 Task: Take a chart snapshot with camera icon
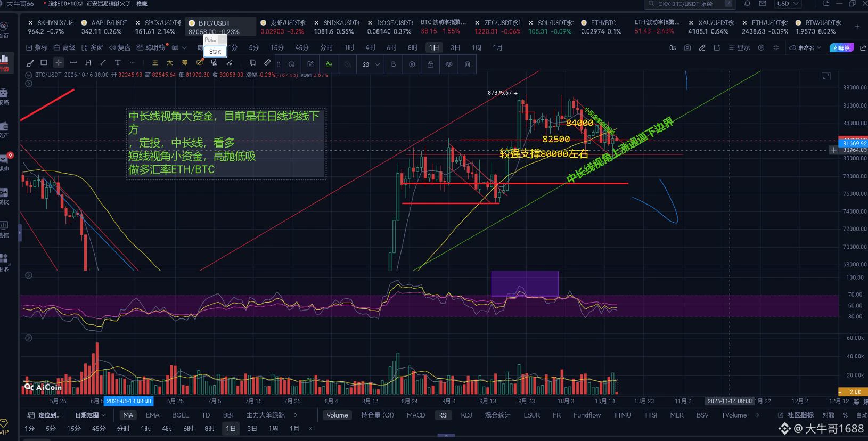coord(687,48)
